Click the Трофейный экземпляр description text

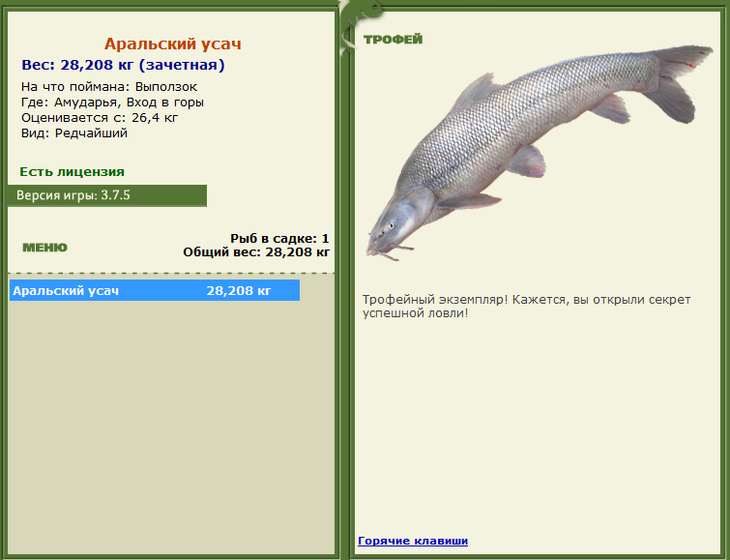pos(526,306)
